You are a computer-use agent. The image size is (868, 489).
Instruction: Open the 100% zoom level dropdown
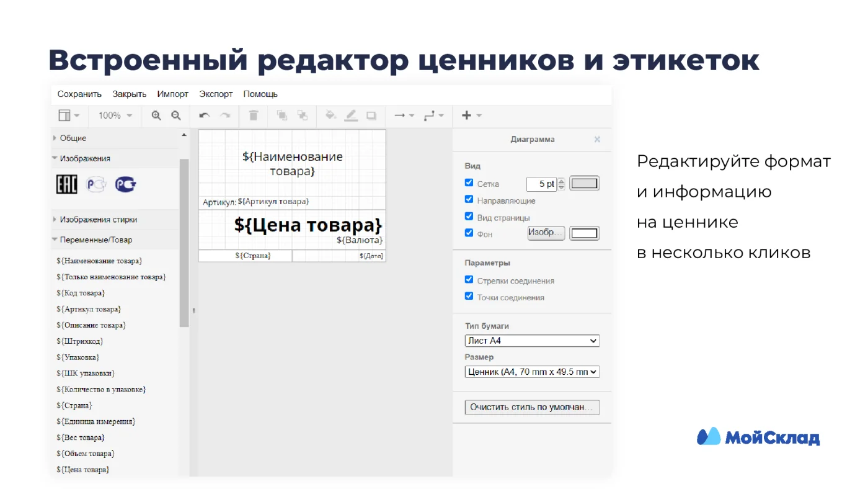click(115, 115)
